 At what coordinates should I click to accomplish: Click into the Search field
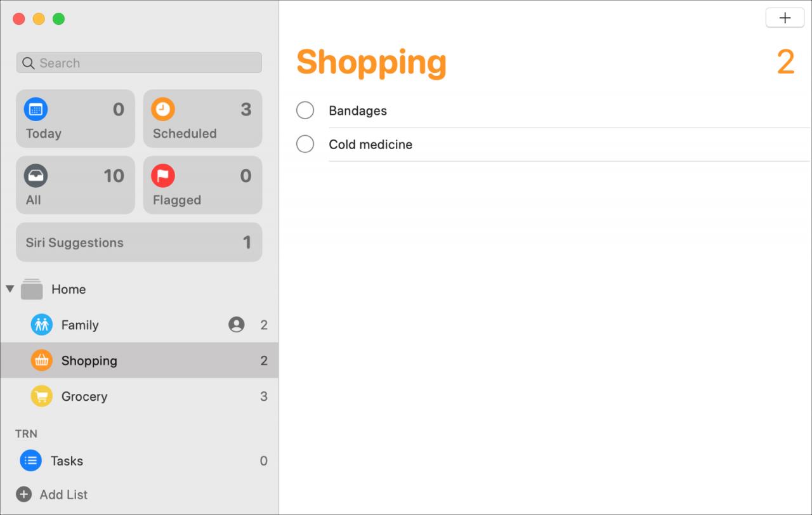tap(139, 63)
